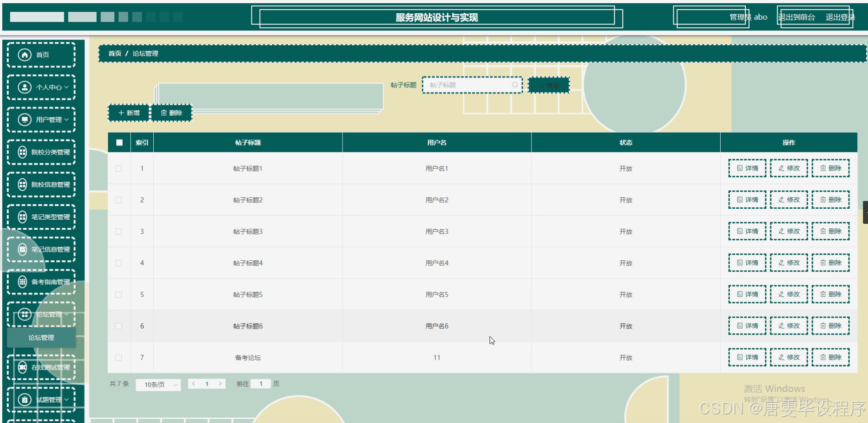Select page 1 in pagination
Screen dimensions: 868x423
pyautogui.click(x=207, y=384)
